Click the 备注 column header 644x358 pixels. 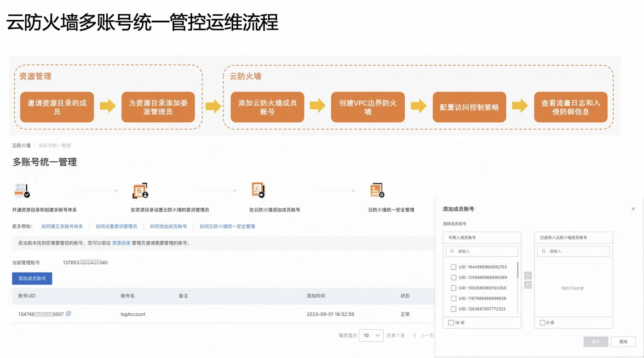tap(183, 296)
